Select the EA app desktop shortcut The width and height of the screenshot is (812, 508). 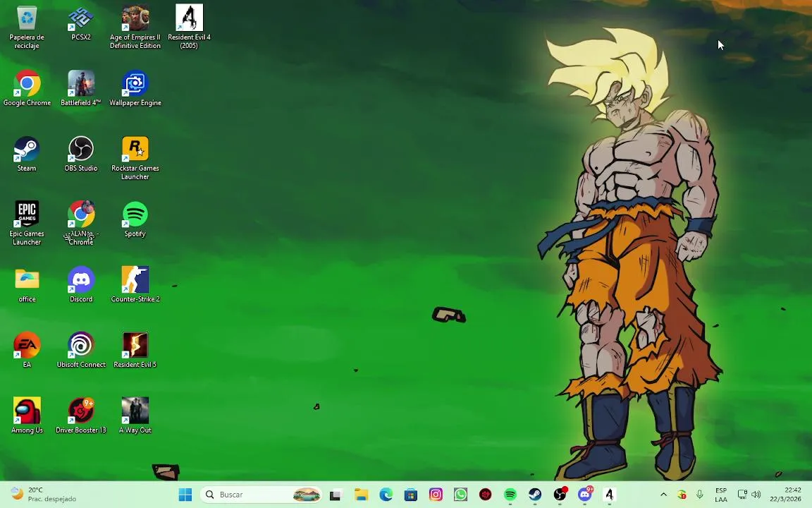27,350
